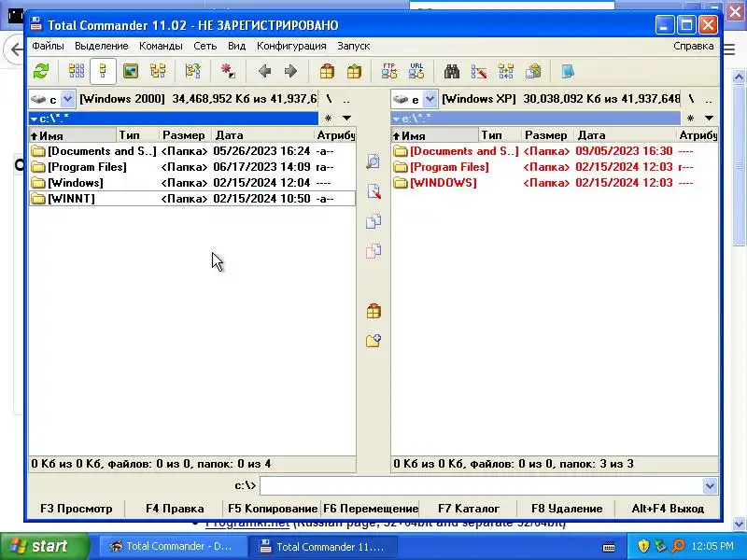Screen dimensions: 747x560
Task: Go forward with the right arrow toolbar icon
Action: click(290, 72)
